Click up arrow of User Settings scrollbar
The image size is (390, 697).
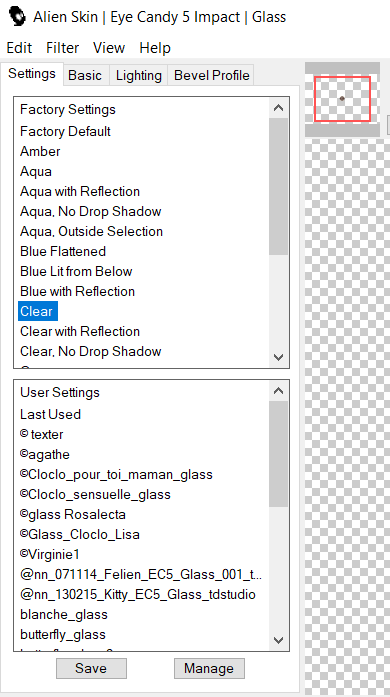click(x=278, y=391)
